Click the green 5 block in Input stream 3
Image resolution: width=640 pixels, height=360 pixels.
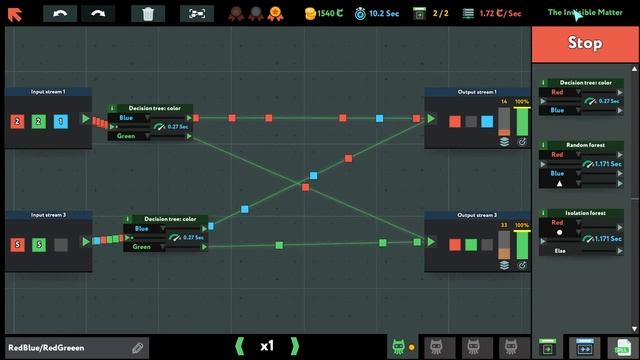(x=39, y=245)
